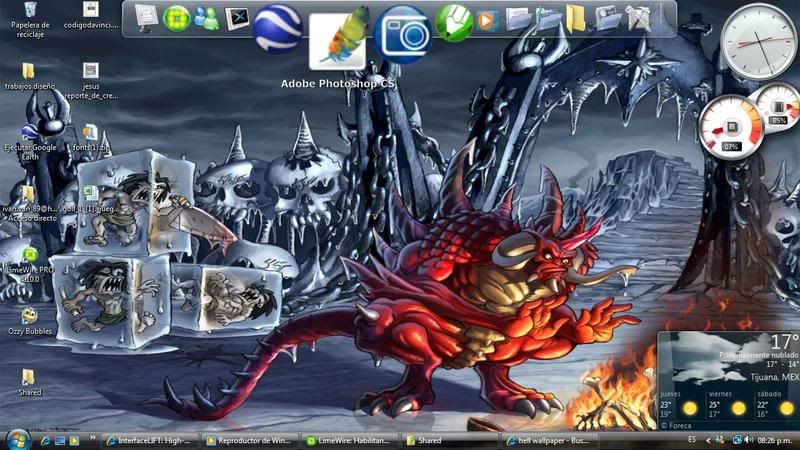Open the weather gadget 17° temperature
This screenshot has width=800, height=450.
coord(785,342)
